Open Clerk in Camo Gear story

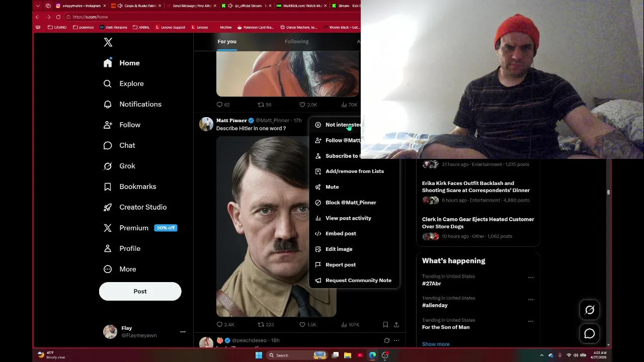[478, 223]
